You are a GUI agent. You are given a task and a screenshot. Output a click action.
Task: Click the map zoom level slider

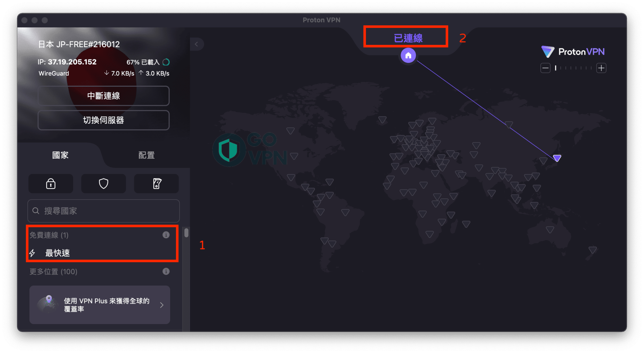point(573,68)
